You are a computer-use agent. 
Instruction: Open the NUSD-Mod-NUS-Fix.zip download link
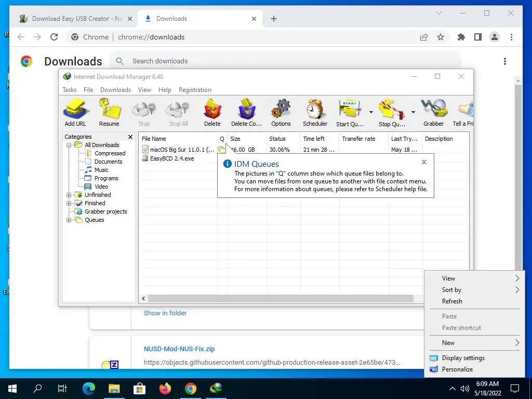tap(179, 349)
